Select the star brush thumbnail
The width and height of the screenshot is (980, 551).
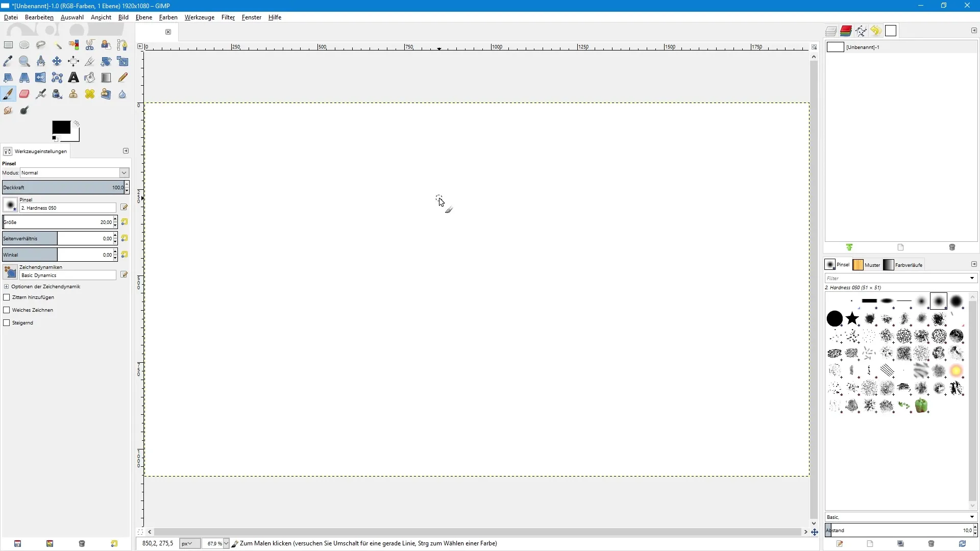click(x=852, y=319)
